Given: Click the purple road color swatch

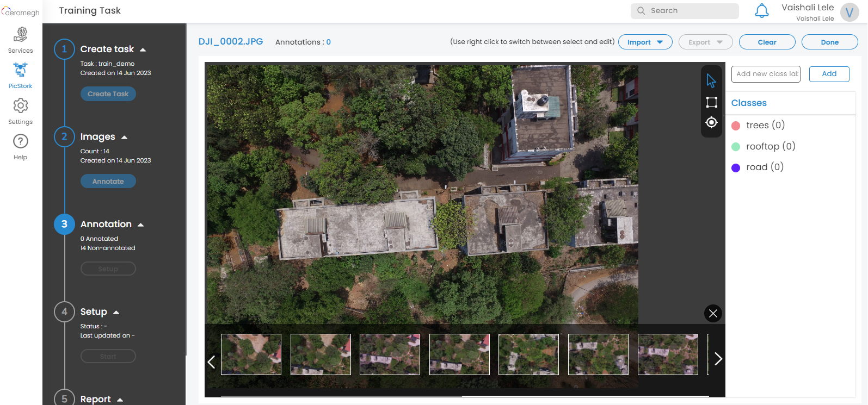Looking at the screenshot, I should click(736, 168).
